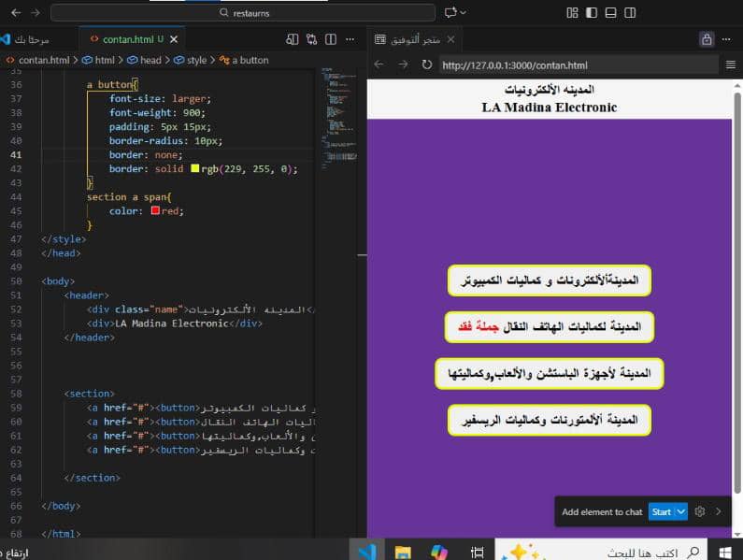Screen dimensions: 743x560
Task: Expand the dropdown arrow beside Start
Action: pos(681,511)
